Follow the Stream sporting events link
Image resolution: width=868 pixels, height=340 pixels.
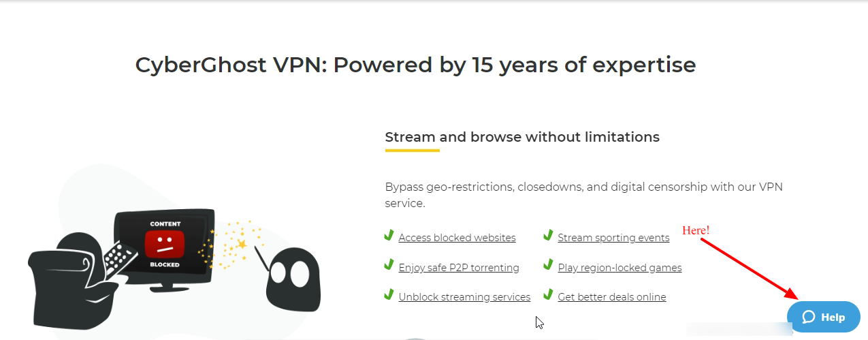coord(613,238)
